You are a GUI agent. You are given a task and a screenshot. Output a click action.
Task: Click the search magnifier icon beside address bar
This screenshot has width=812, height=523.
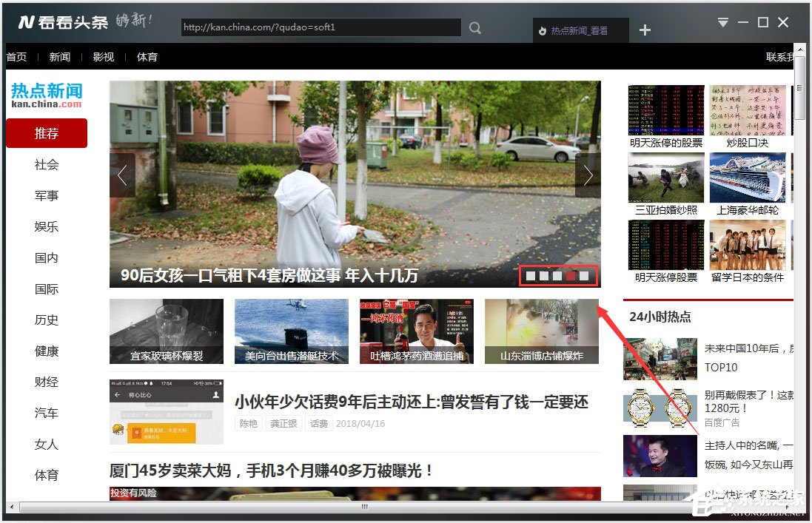click(x=475, y=28)
